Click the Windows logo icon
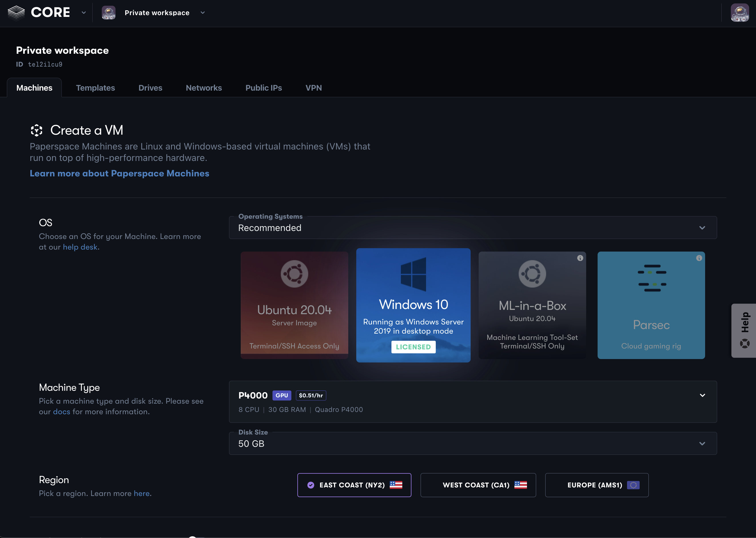Screen dimensions: 756x538 (x=413, y=274)
